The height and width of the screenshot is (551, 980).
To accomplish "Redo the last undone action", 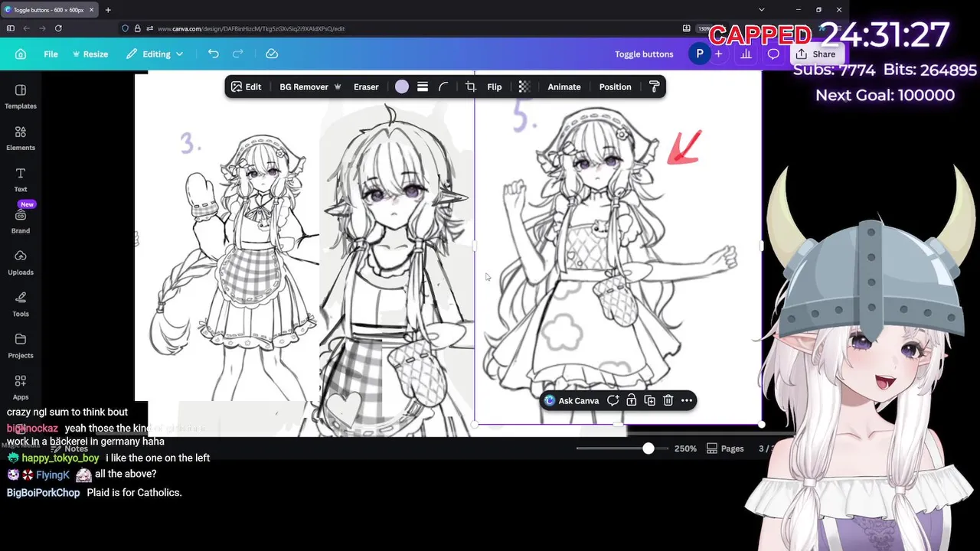I will click(x=238, y=54).
